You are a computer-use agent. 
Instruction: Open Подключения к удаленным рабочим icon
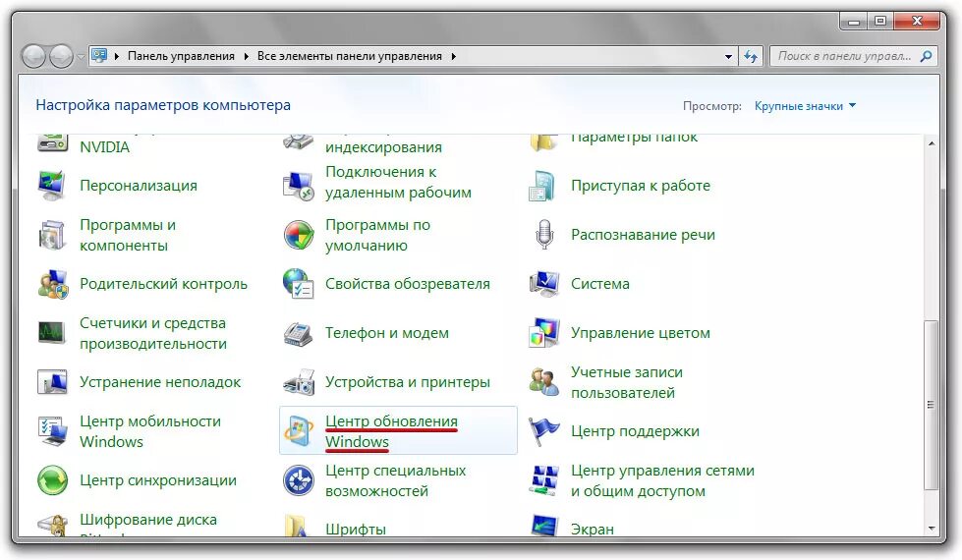coord(298,186)
